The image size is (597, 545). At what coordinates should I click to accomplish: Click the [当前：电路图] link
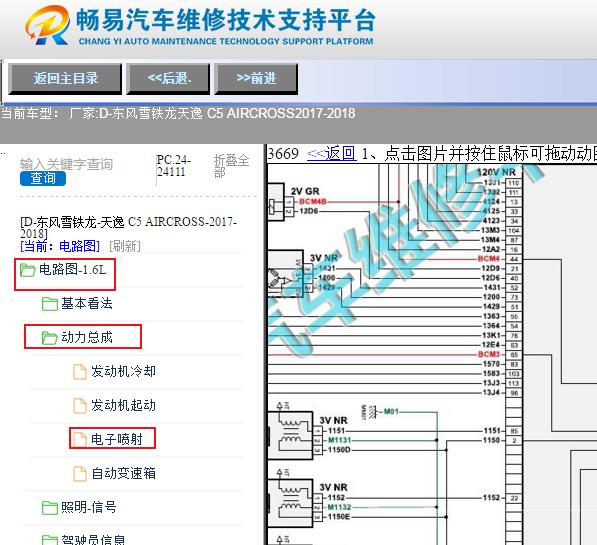pyautogui.click(x=60, y=246)
